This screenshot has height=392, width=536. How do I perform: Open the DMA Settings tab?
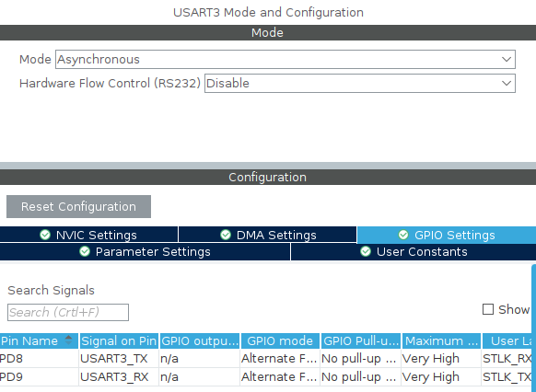[268, 235]
